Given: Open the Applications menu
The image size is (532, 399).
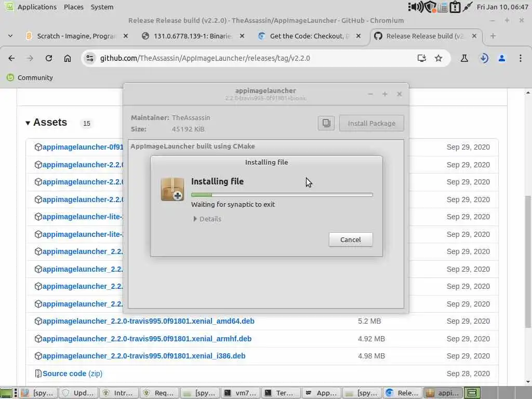Looking at the screenshot, I should (x=37, y=7).
